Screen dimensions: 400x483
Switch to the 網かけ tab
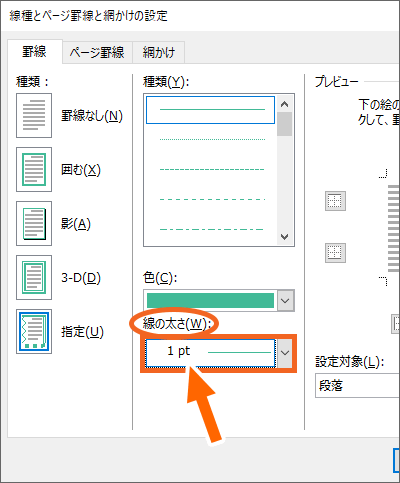pos(159,52)
